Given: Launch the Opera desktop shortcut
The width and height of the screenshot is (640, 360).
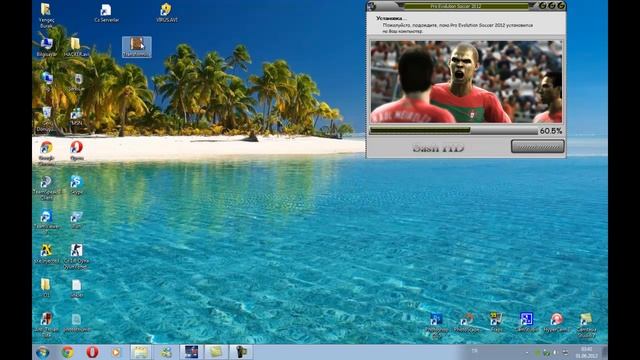Looking at the screenshot, I should click(x=76, y=150).
